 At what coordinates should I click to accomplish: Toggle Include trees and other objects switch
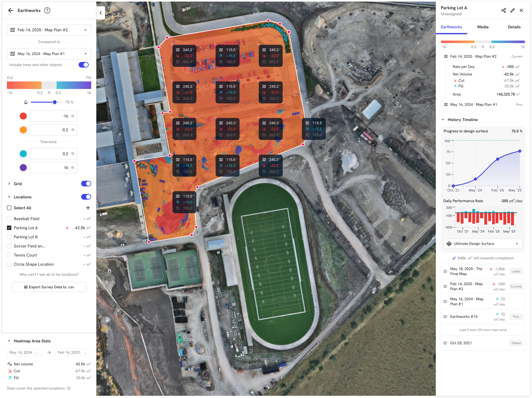pos(83,65)
